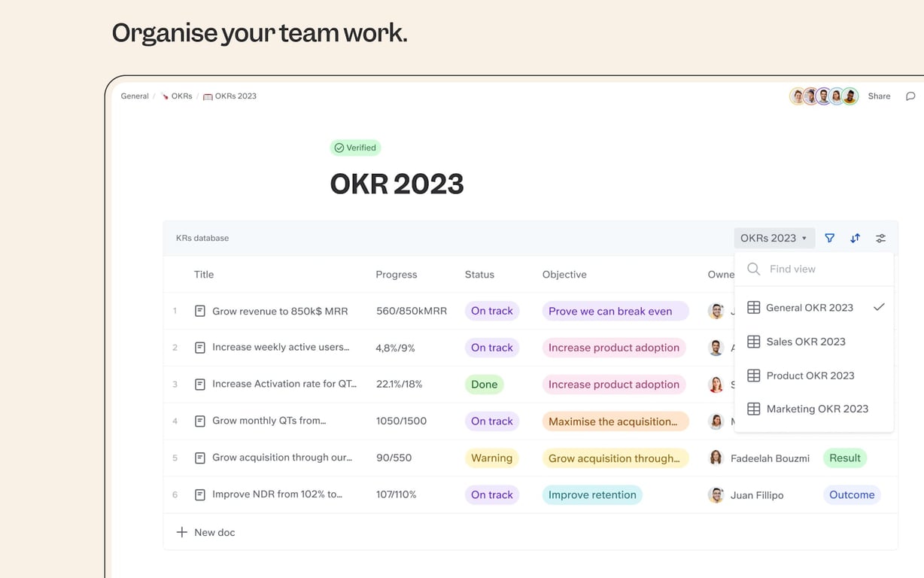Switch to Product OKR 2023 view
The image size is (924, 578).
(814, 376)
